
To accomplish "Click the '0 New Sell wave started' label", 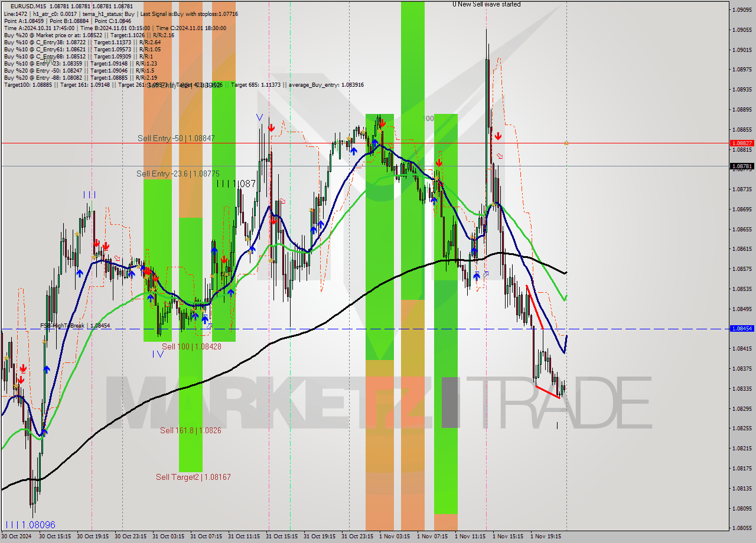I will tap(487, 4).
